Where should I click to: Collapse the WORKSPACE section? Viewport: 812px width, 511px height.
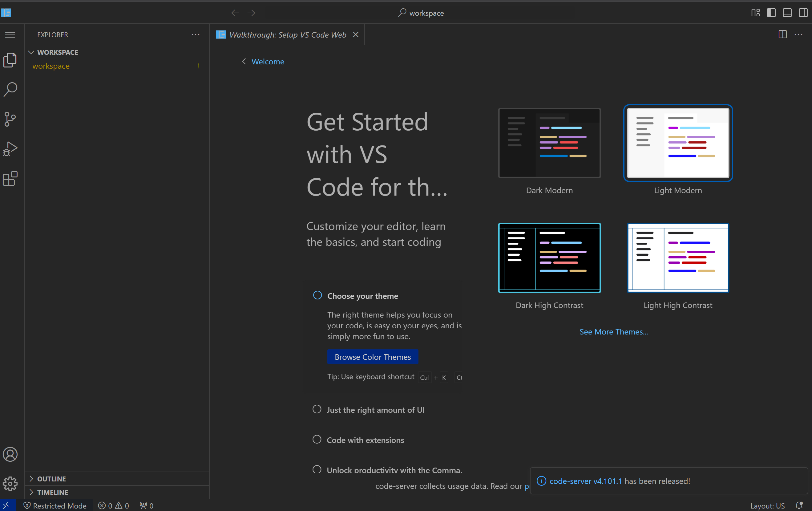click(117, 52)
